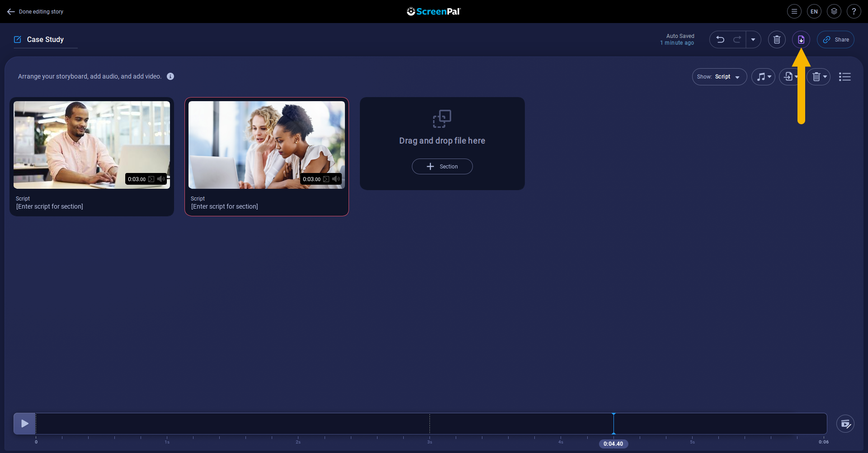Click the Share button
This screenshot has width=868, height=453.
pyautogui.click(x=835, y=40)
